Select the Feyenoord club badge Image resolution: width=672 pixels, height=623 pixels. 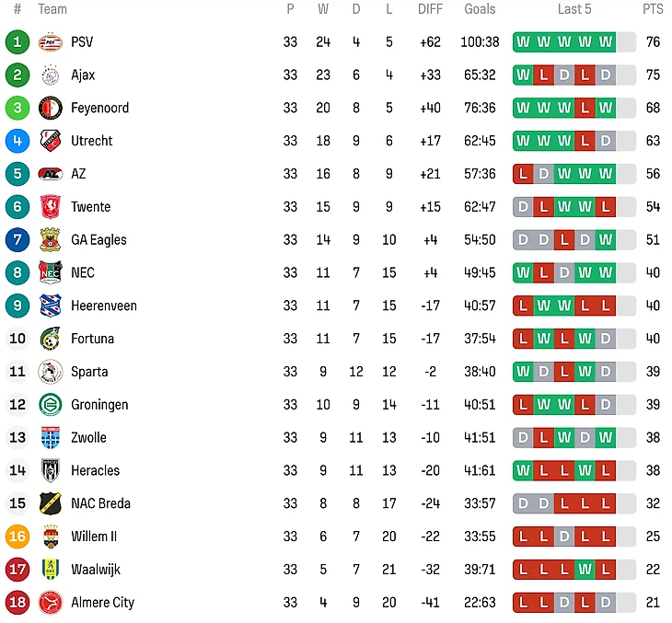pyautogui.click(x=50, y=108)
